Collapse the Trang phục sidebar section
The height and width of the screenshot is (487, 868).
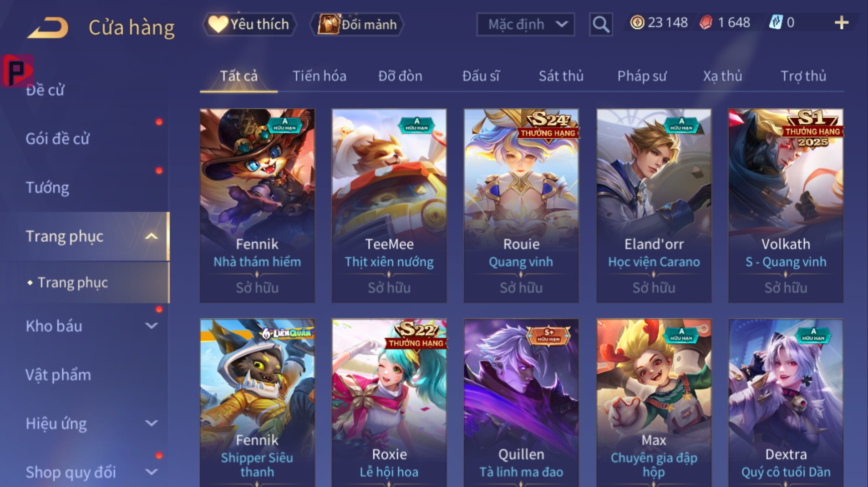click(151, 236)
